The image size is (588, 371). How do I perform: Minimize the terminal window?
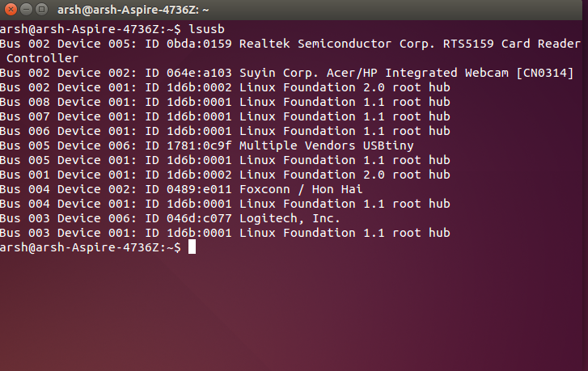coord(26,9)
